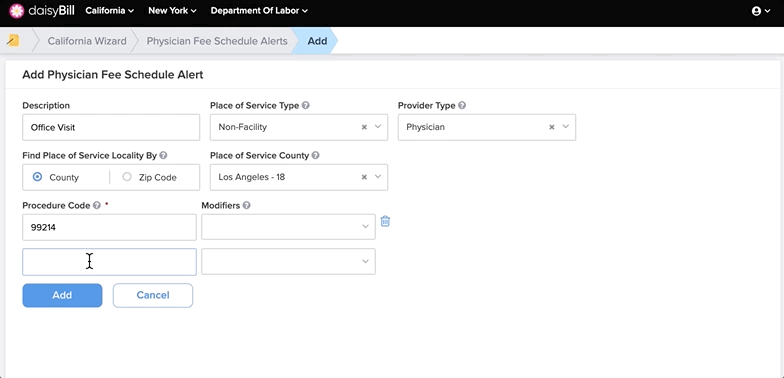Click help icon next to Modifiers label
The height and width of the screenshot is (378, 784).
click(246, 206)
